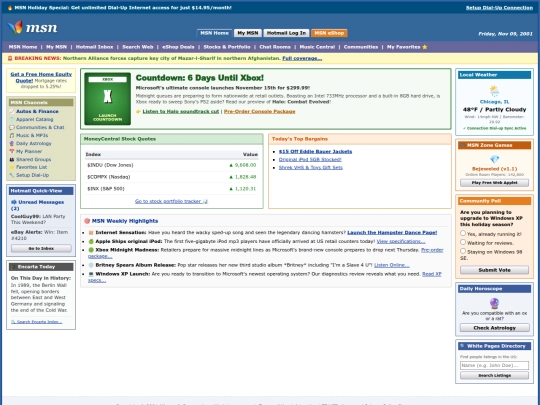Click the White Pages name input field
The image size is (540, 405).
coord(494,365)
